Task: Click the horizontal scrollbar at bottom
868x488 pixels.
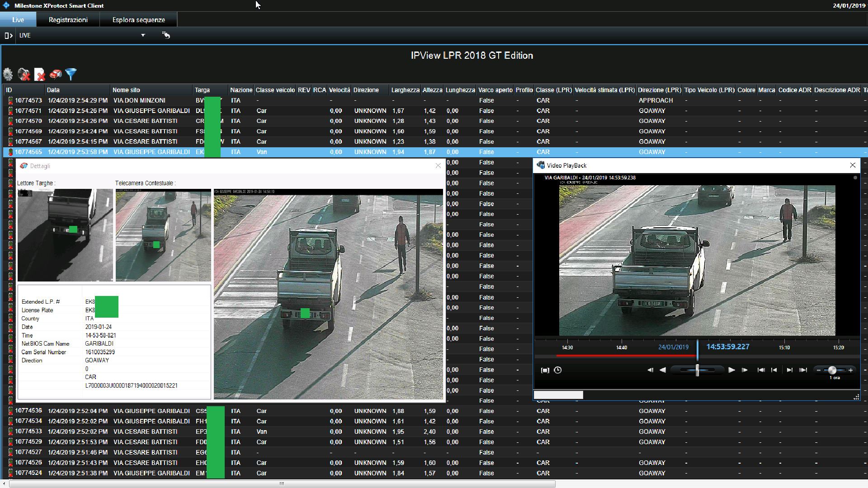Action: pos(282,484)
